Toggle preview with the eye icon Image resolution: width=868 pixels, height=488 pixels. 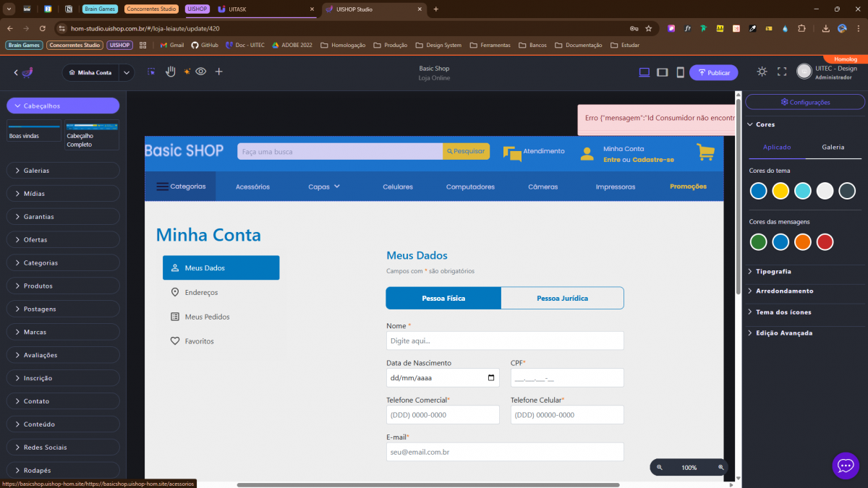click(201, 72)
